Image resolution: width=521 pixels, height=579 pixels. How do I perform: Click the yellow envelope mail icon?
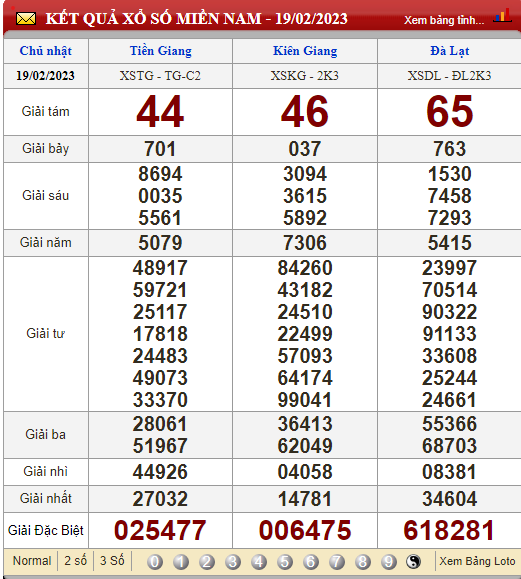coord(26,18)
